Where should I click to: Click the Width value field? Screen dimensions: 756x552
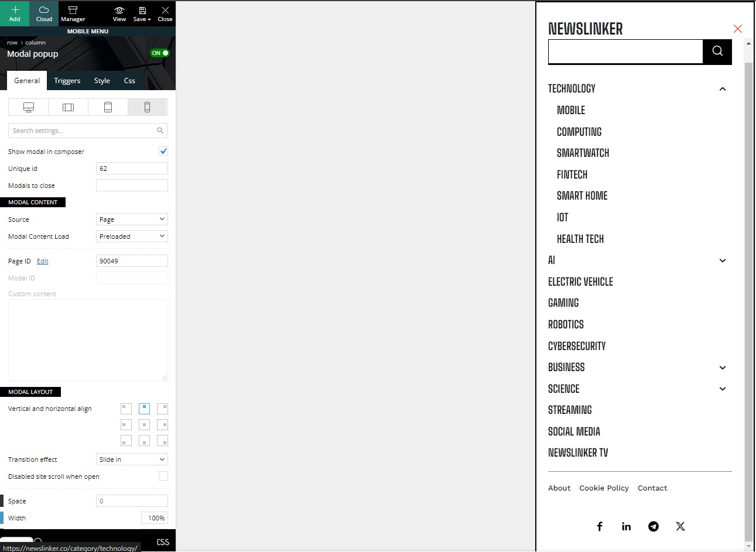click(155, 518)
